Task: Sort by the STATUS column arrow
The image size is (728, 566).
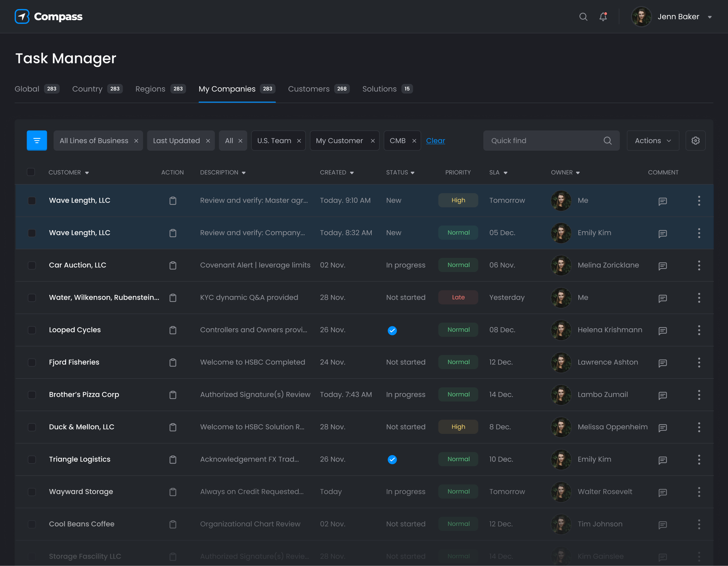Action: tap(413, 173)
